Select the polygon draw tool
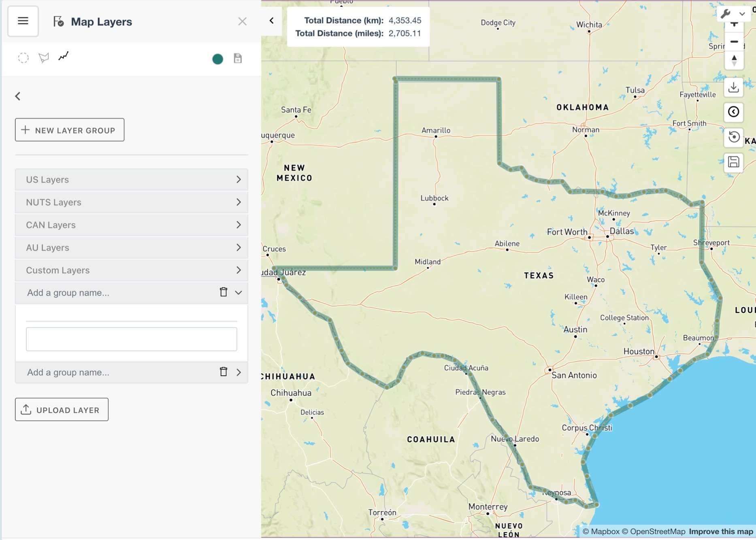 (44, 57)
